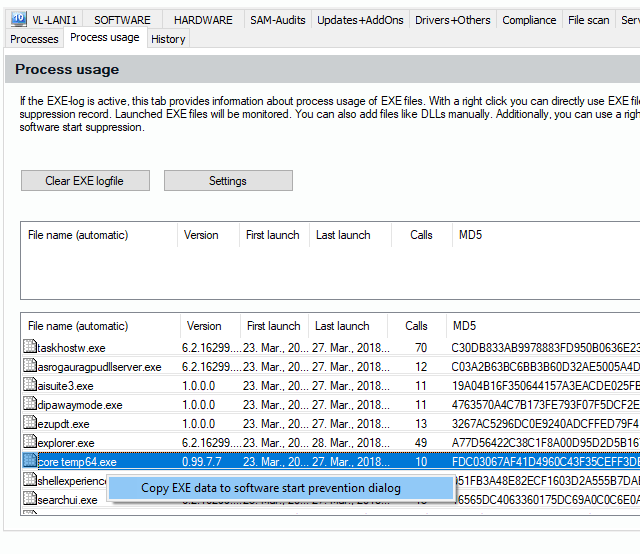
Task: Click the asrogauragpudllserver.exe file icon
Action: [x=30, y=367]
